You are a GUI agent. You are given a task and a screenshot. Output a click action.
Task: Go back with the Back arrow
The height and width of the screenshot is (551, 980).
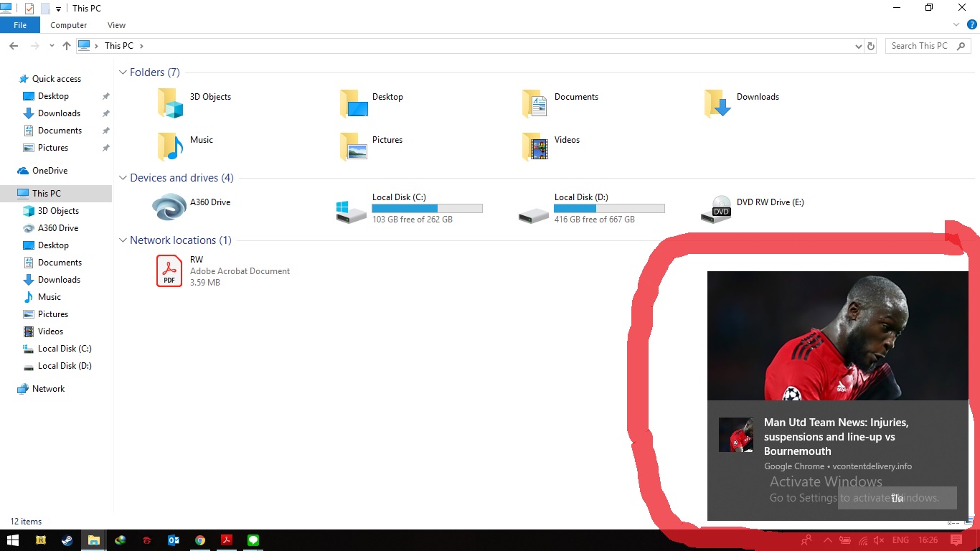(14, 46)
